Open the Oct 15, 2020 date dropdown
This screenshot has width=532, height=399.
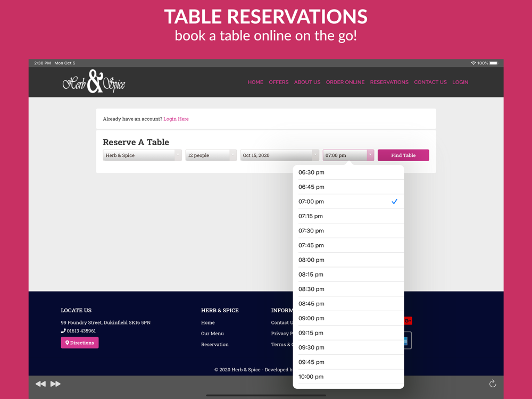coord(280,155)
